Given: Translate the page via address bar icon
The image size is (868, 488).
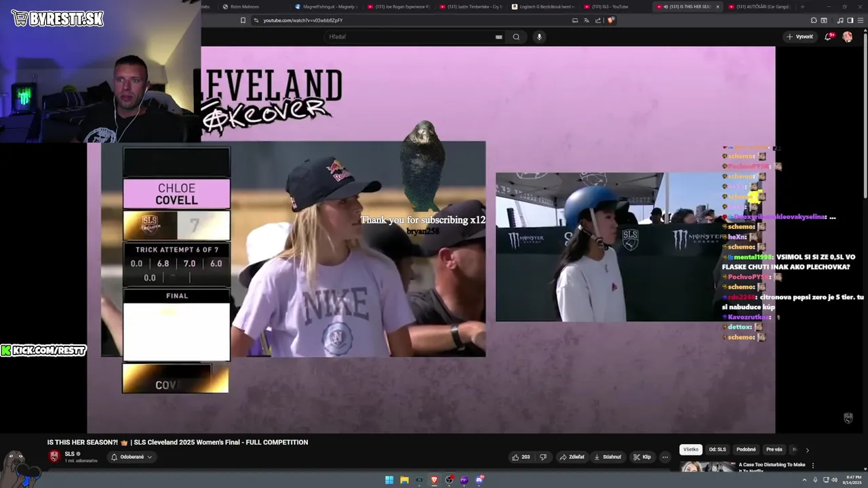Looking at the screenshot, I should pos(587,20).
